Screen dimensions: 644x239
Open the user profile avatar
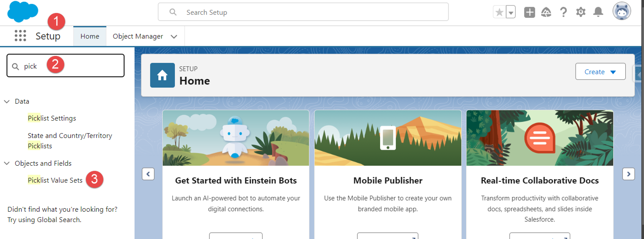tap(622, 12)
